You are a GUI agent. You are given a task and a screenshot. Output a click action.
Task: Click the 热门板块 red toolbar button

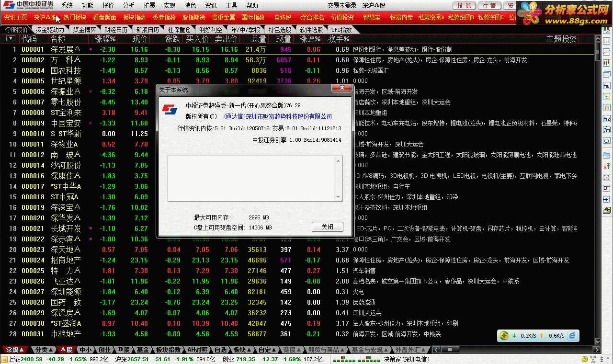tap(75, 17)
